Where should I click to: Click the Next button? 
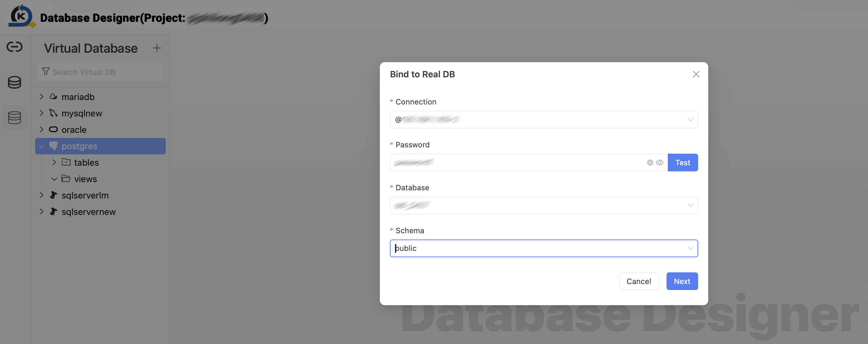[682, 281]
